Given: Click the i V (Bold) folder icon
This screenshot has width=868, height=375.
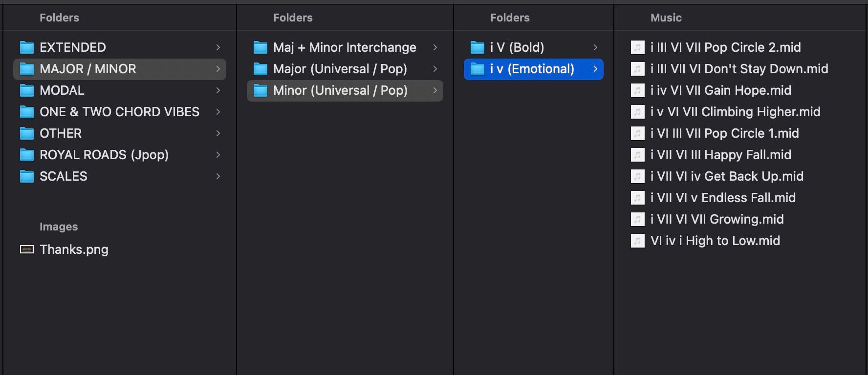Looking at the screenshot, I should (477, 47).
